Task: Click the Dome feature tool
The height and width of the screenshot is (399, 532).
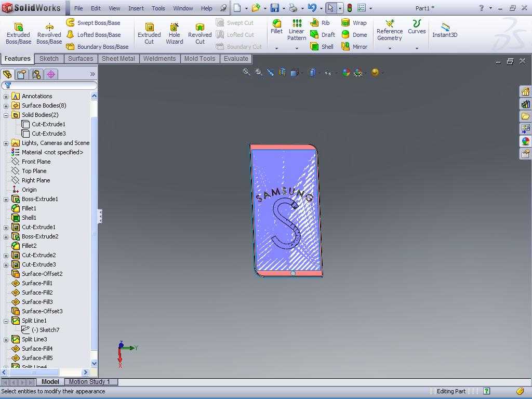Action: point(354,35)
